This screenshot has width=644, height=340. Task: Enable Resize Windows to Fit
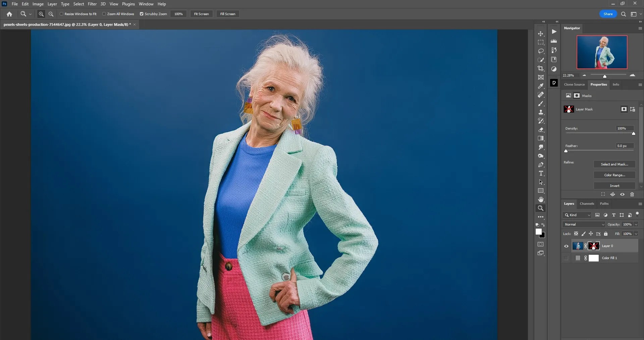(x=62, y=14)
